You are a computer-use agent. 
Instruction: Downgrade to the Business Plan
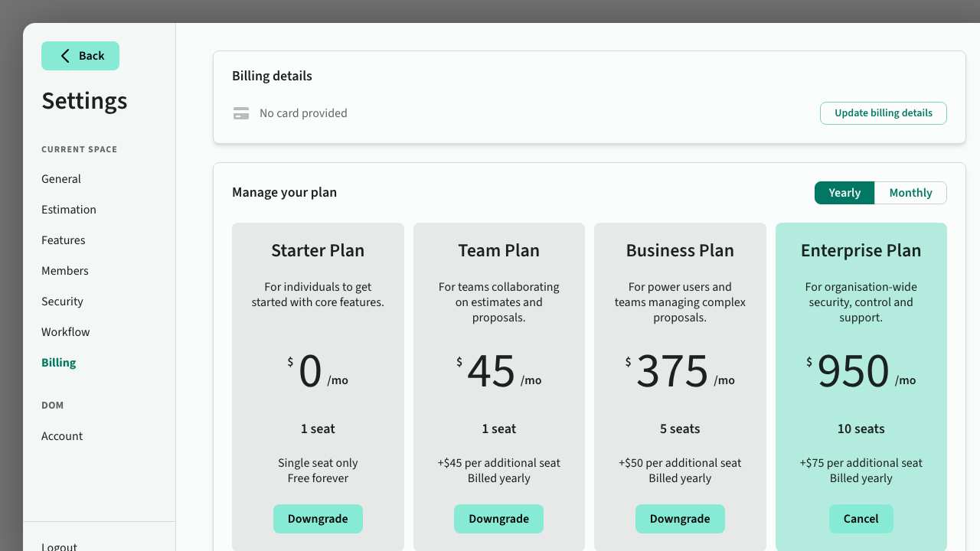pos(680,519)
